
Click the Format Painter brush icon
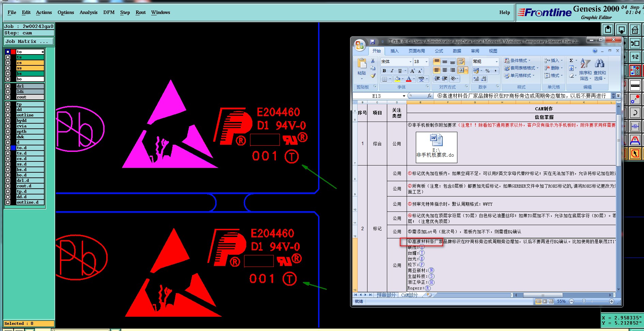click(373, 76)
